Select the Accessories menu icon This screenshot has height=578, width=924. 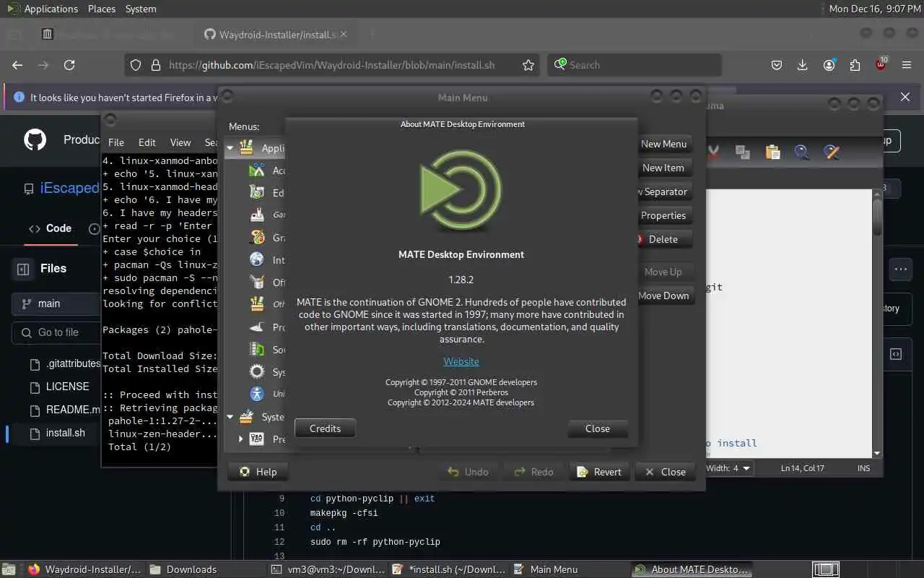tap(257, 171)
